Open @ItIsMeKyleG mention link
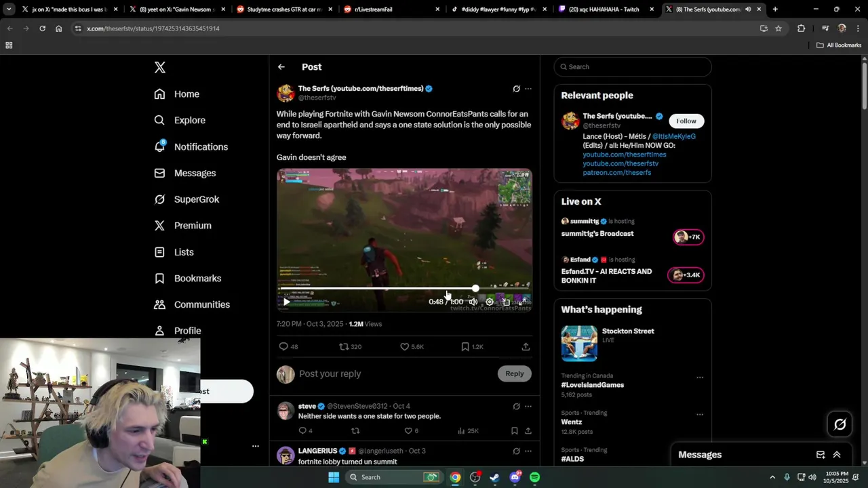The height and width of the screenshot is (488, 868). (674, 136)
